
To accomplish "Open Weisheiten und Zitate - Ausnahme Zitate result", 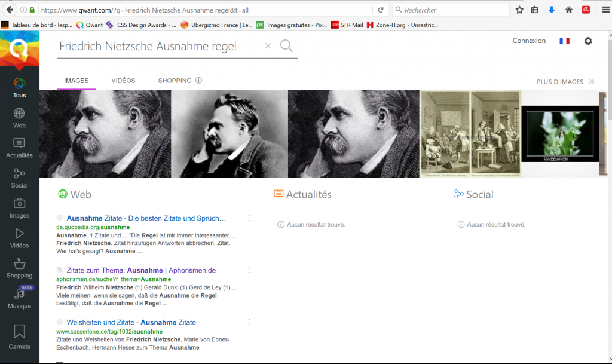I will (131, 322).
